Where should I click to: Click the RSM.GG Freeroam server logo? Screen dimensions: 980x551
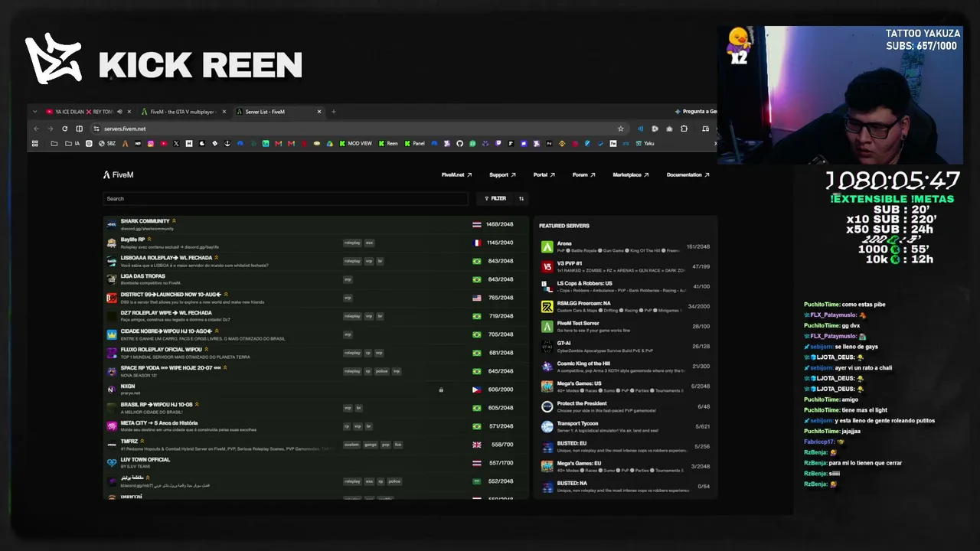coord(547,306)
